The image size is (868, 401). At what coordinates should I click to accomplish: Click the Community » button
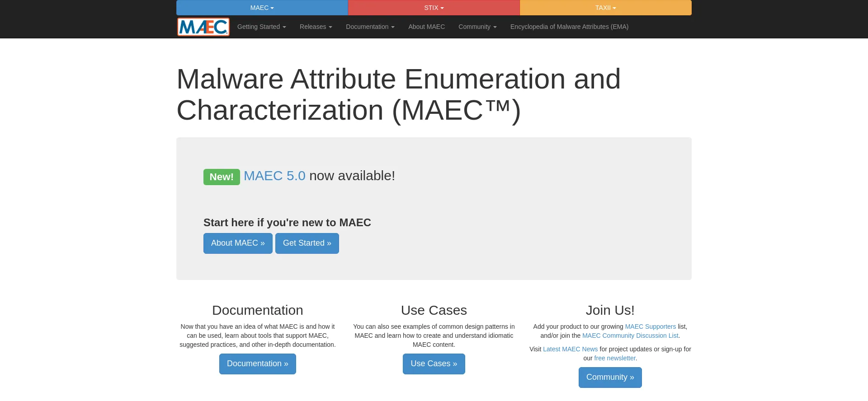tap(610, 378)
